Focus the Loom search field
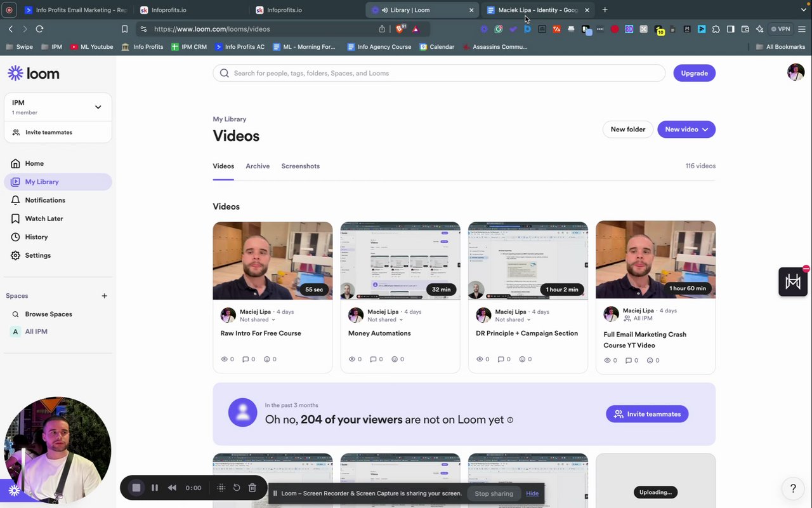 pos(439,73)
